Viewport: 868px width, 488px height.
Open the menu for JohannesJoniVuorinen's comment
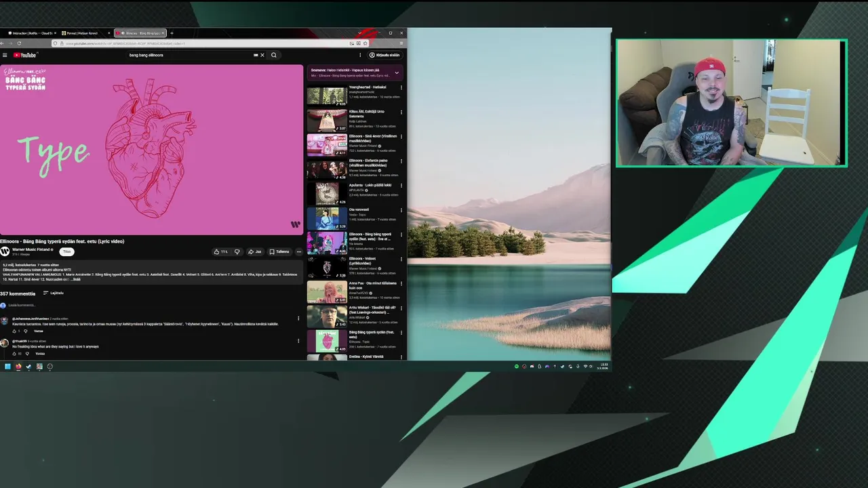(x=298, y=319)
